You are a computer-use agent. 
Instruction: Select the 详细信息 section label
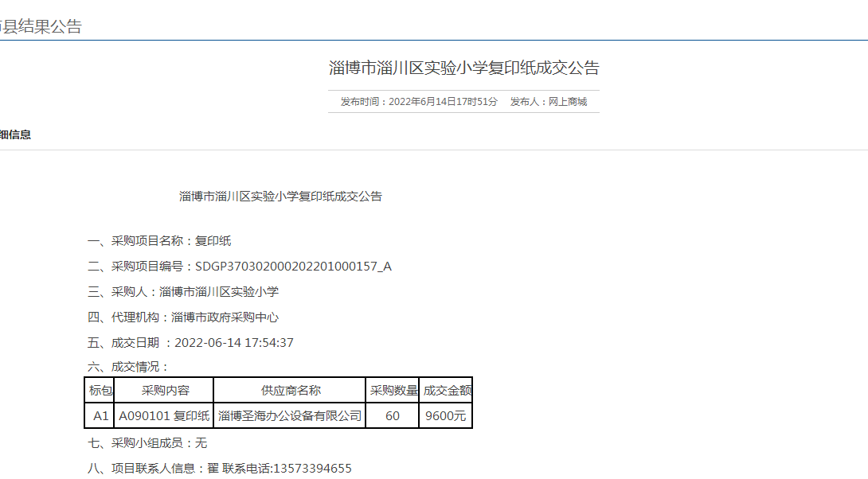[x=15, y=135]
